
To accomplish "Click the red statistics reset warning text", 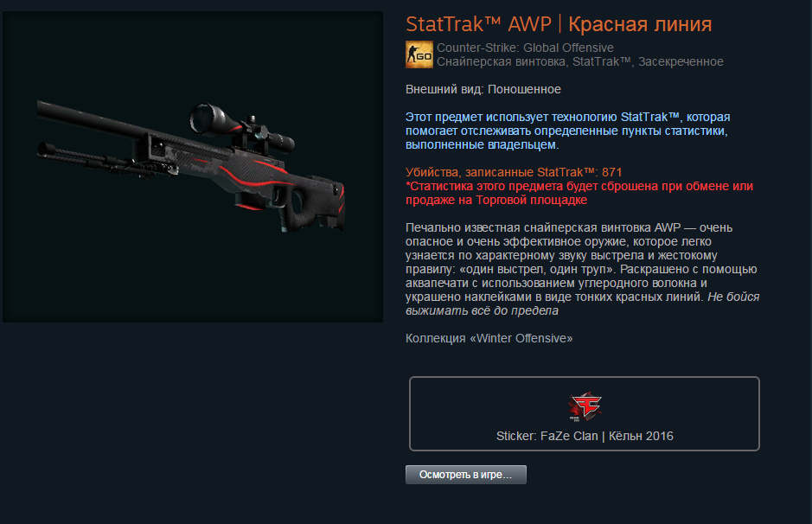I will coord(579,193).
